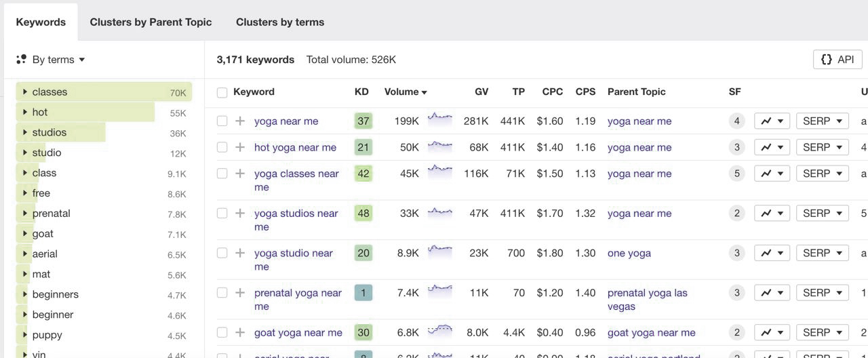This screenshot has width=868, height=358.
Task: Click plus icon beside 'hot yoga near me'
Action: click(240, 147)
